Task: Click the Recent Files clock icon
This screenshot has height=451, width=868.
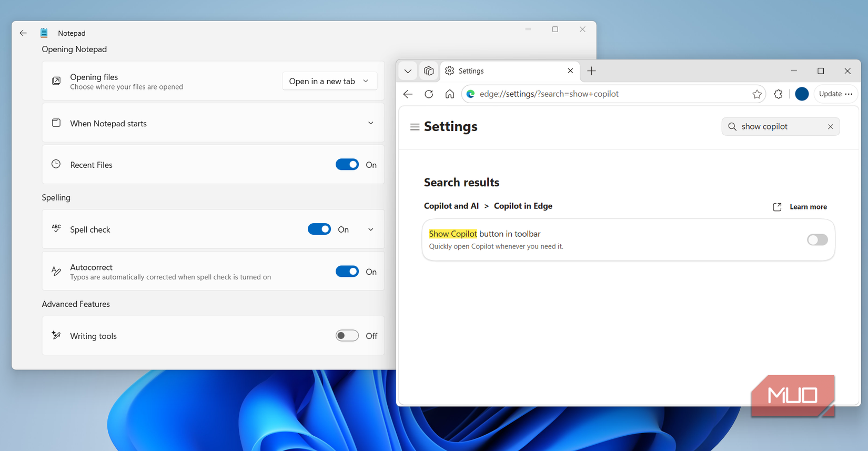Action: point(56,164)
